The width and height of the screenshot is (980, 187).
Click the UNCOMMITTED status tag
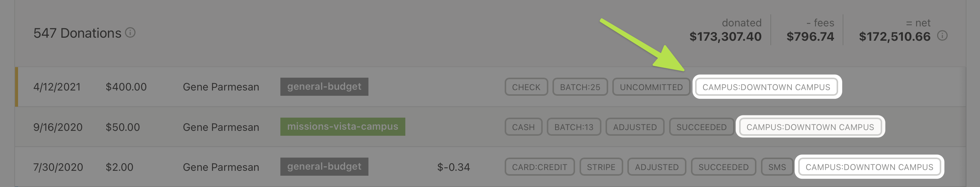click(x=651, y=87)
